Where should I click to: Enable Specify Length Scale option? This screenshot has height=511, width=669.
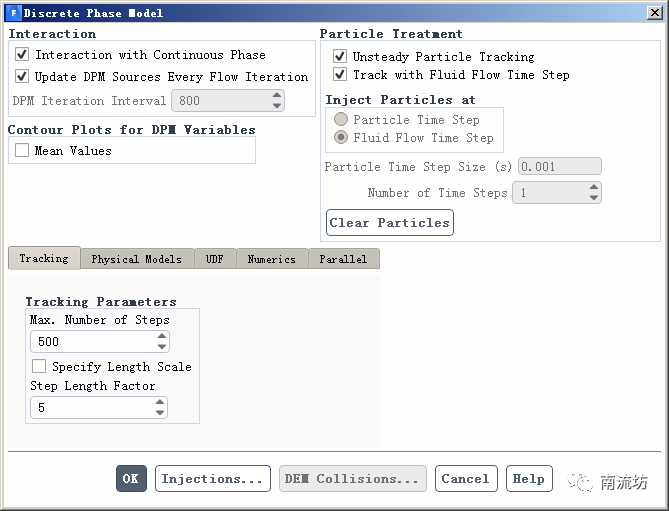[40, 367]
